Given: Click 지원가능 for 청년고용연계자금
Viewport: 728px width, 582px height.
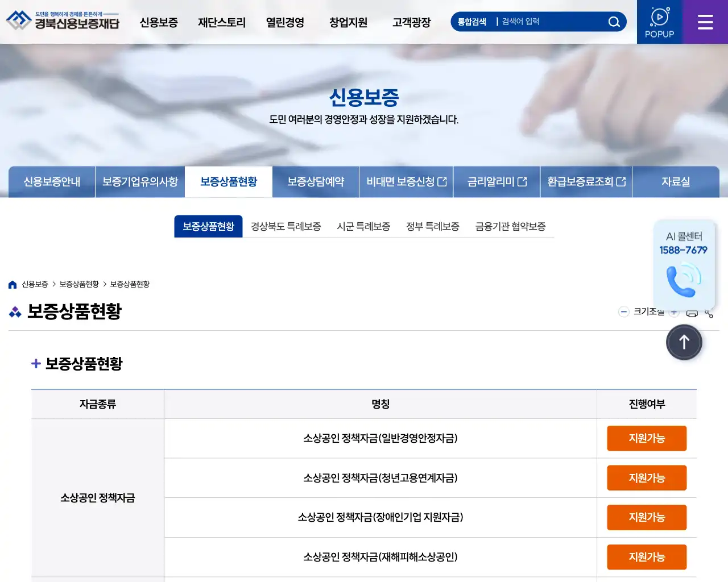Looking at the screenshot, I should [647, 478].
